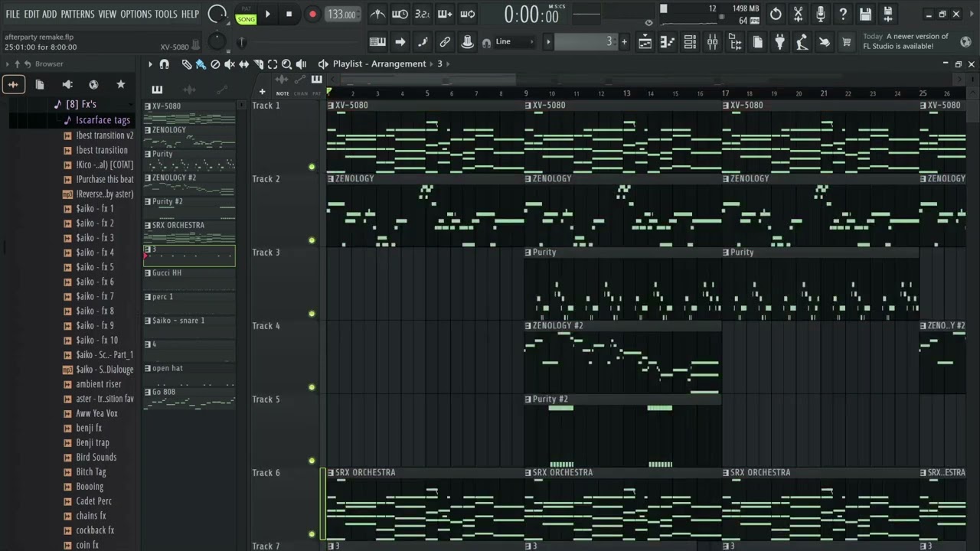Click the multilink to controllers knob icon

[467, 42]
